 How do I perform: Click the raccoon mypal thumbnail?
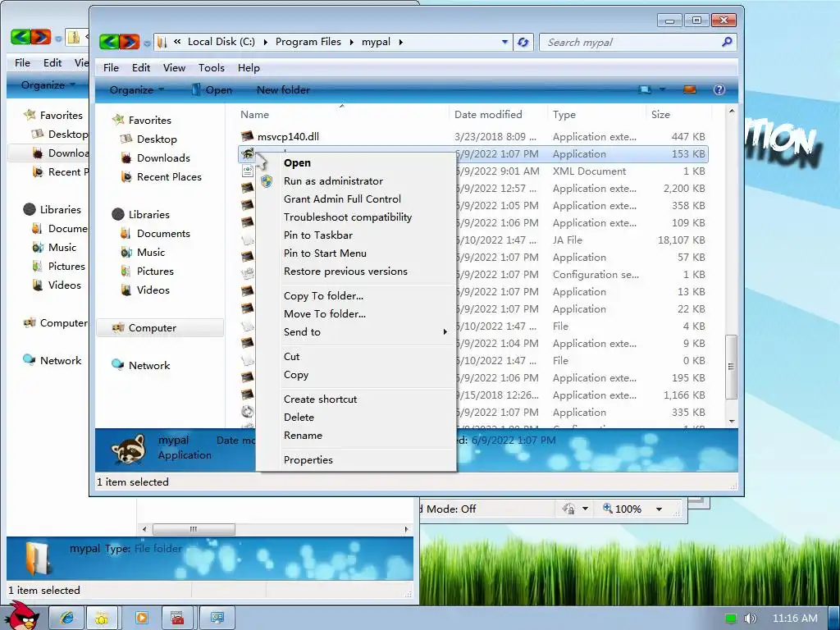(x=129, y=449)
